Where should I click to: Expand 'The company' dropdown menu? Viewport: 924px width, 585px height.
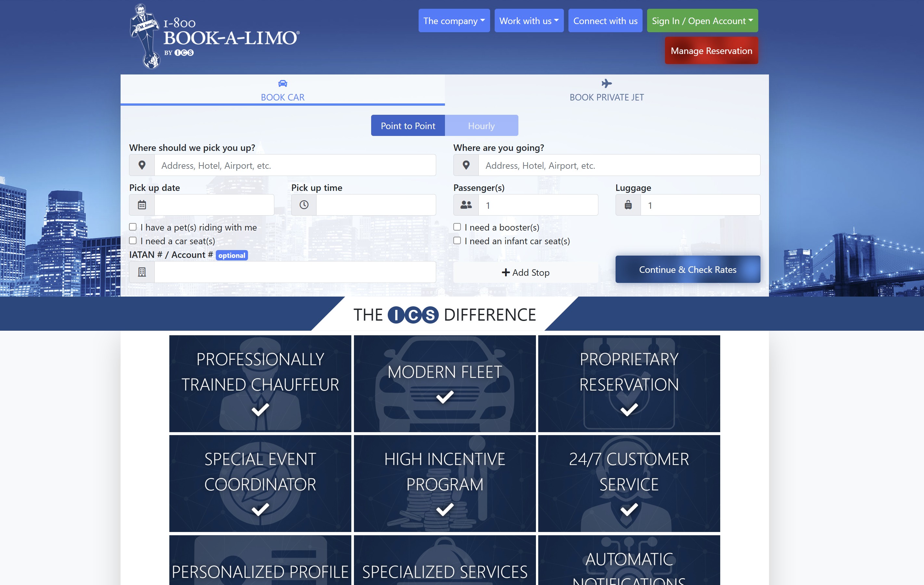[x=454, y=21]
